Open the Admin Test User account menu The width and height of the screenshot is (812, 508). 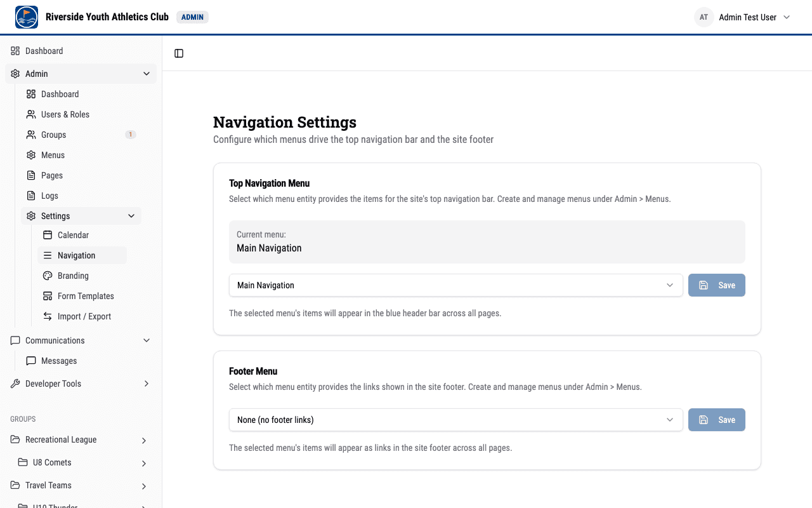(x=742, y=17)
